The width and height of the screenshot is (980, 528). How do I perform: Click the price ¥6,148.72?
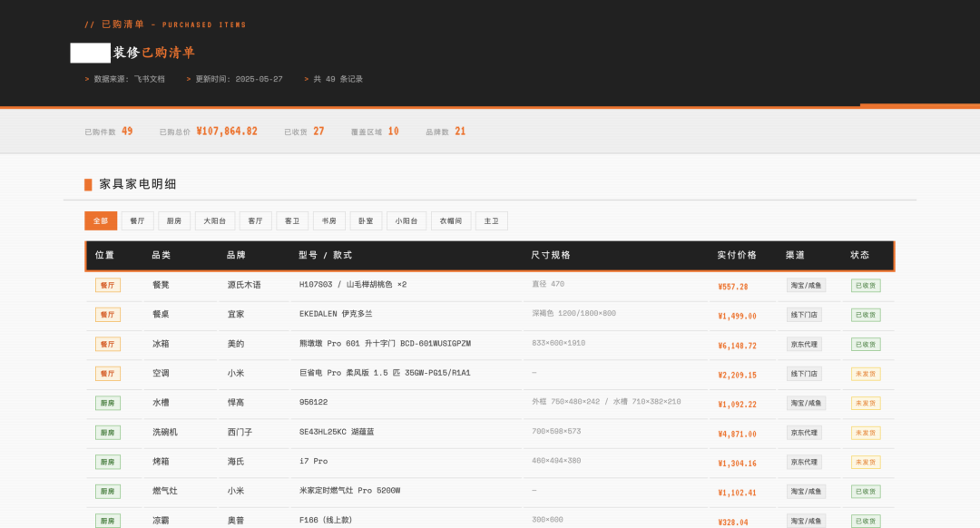737,346
